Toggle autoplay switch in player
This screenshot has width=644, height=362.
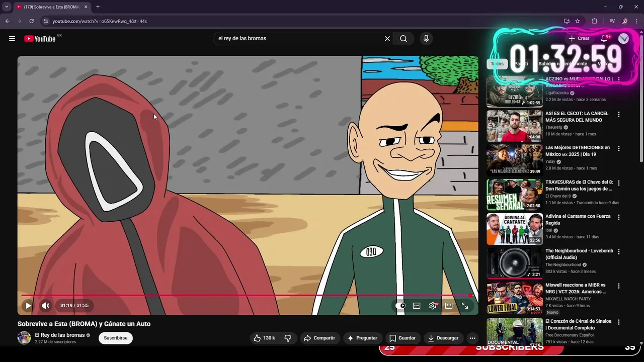400,306
